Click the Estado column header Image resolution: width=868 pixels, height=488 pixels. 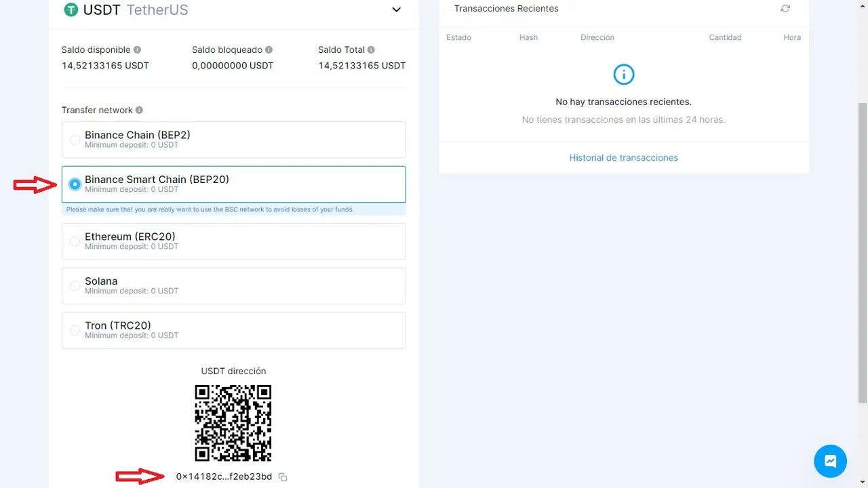click(458, 38)
